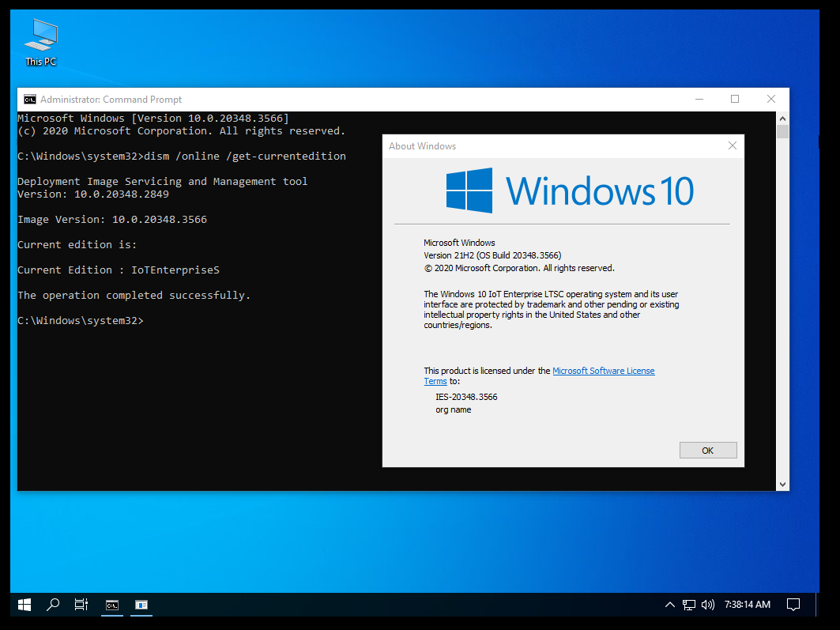The width and height of the screenshot is (840, 630).
Task: Click Show desktop sliver at taskbar end
Action: click(817, 605)
